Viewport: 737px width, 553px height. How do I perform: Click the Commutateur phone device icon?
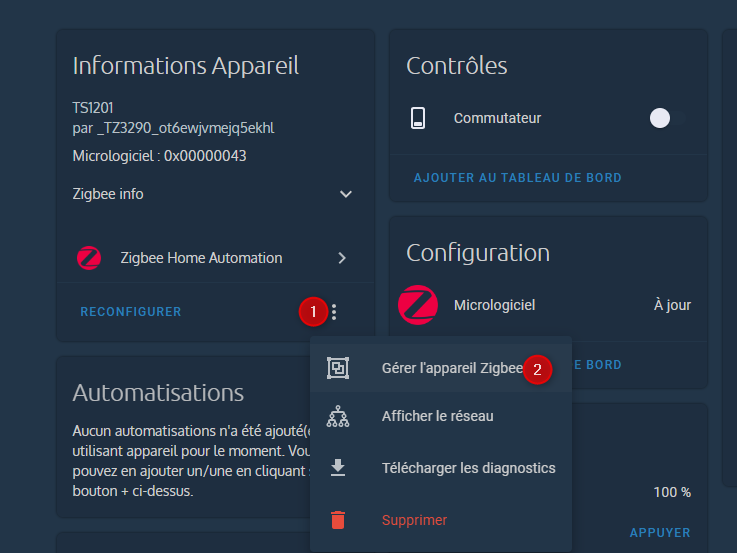(418, 118)
